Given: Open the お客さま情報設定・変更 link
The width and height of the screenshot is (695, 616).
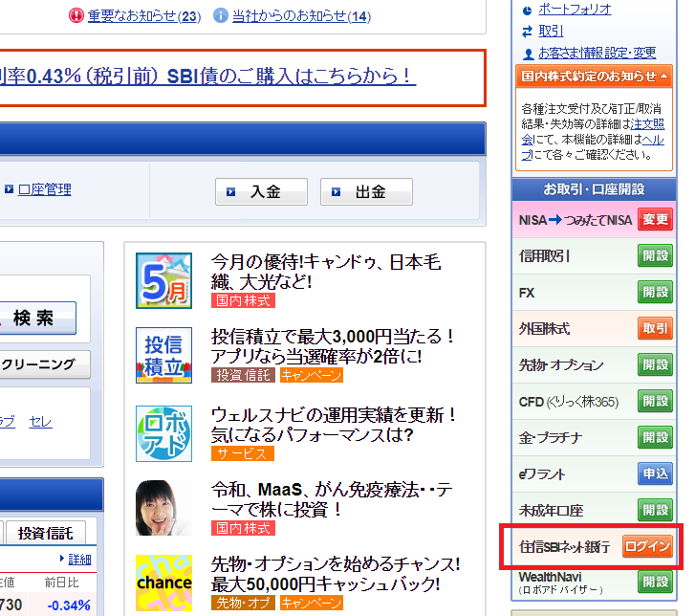Looking at the screenshot, I should tap(597, 53).
